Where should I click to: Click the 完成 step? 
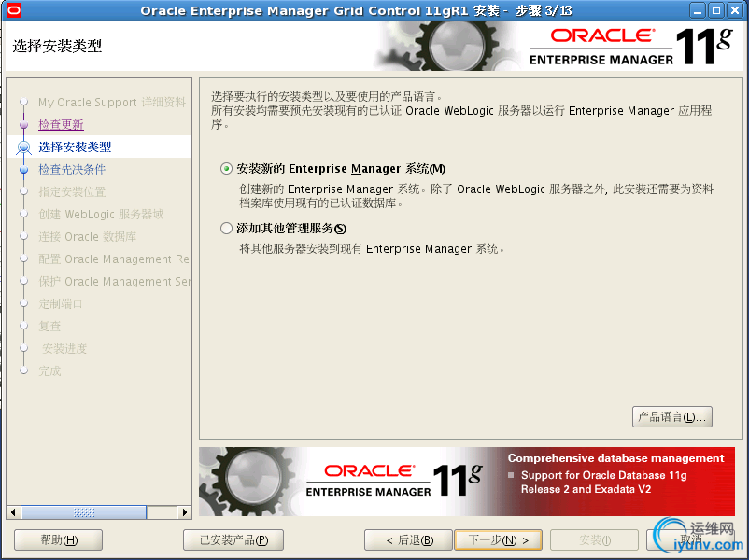pos(49,371)
